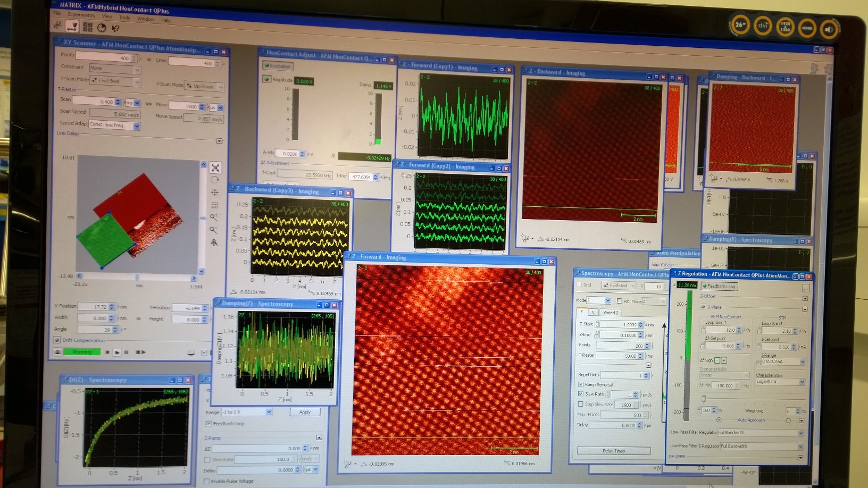
Task: Click the speaker monitor overlay icon
Action: 829,29
